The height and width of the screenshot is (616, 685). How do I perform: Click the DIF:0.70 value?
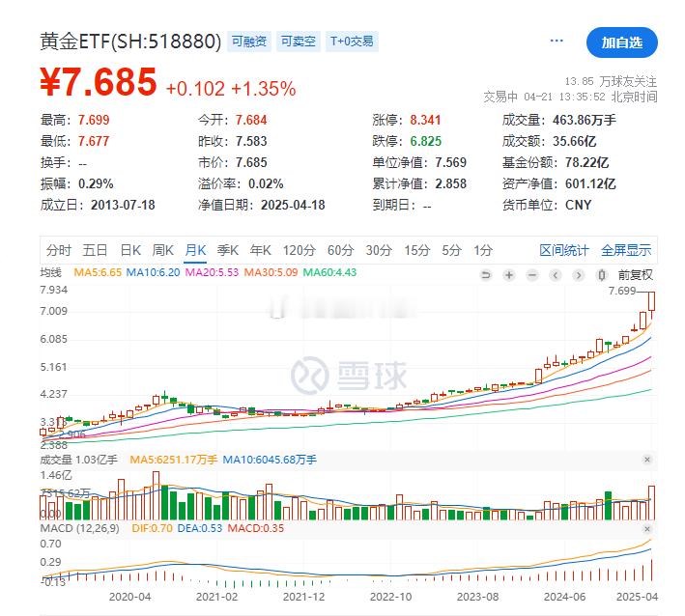[x=152, y=528]
